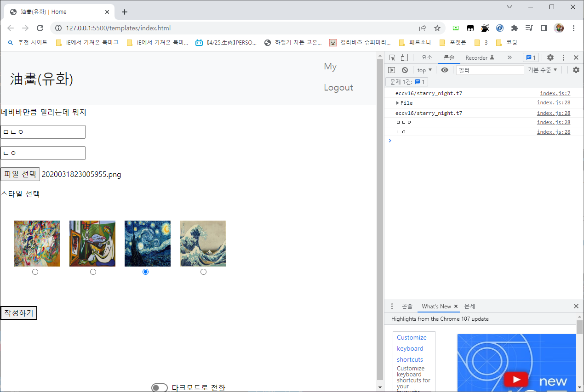
Task: Play the Chrome 107 update video thumbnail
Action: tap(516, 363)
